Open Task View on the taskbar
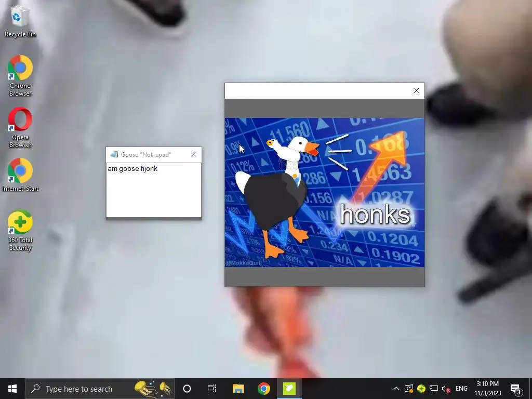 pos(212,389)
